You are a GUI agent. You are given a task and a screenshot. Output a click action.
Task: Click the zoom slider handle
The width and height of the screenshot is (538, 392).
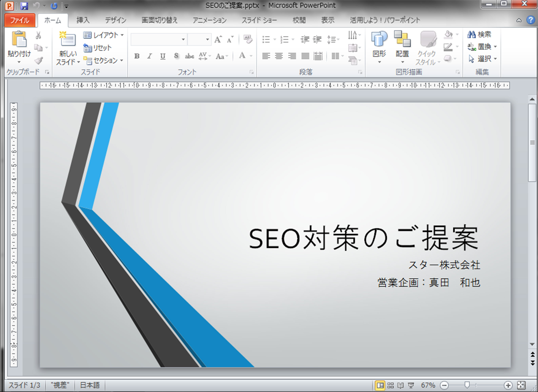[x=467, y=385]
